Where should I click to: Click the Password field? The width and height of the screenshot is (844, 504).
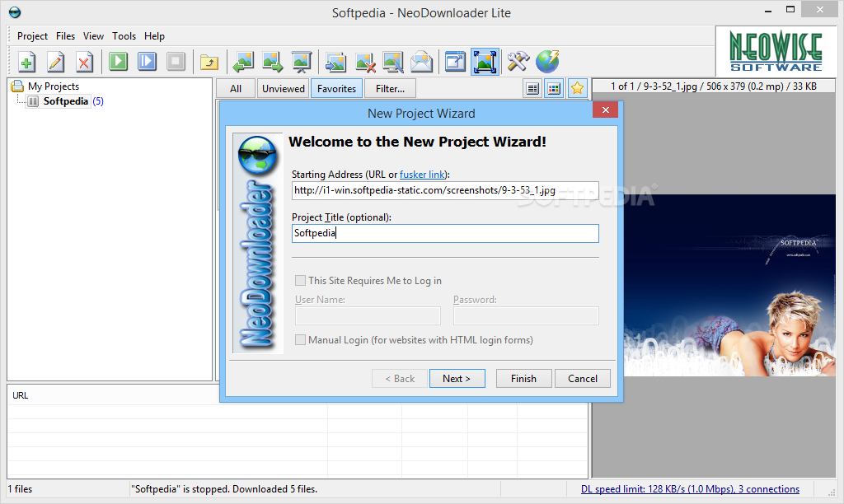click(x=526, y=315)
